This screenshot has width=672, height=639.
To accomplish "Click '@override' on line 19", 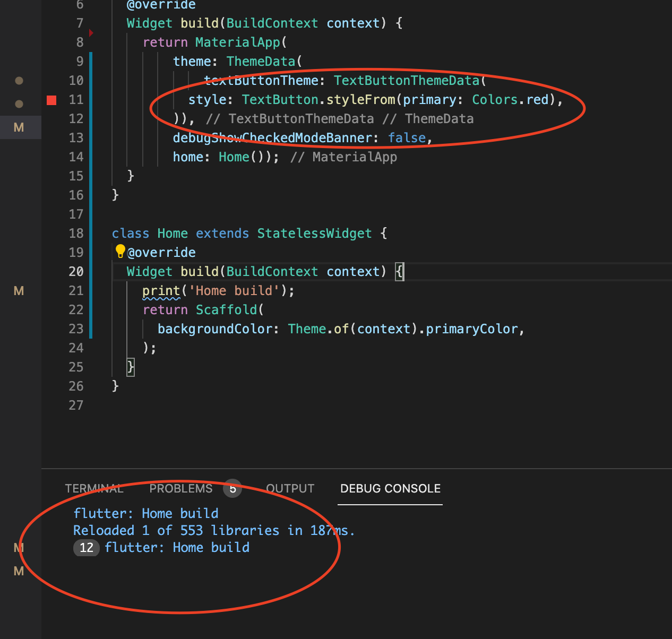I will [x=161, y=253].
